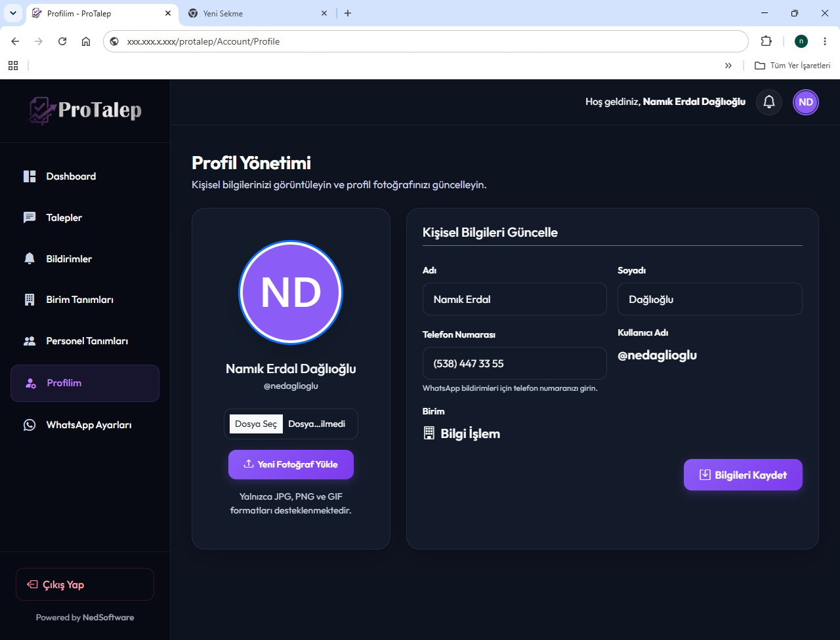Focus the Soyadı input field

(x=710, y=299)
